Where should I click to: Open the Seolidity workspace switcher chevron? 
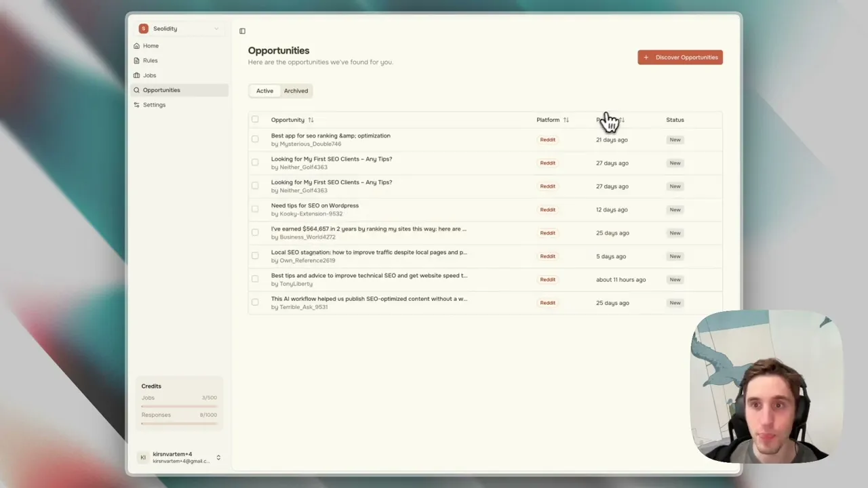216,28
